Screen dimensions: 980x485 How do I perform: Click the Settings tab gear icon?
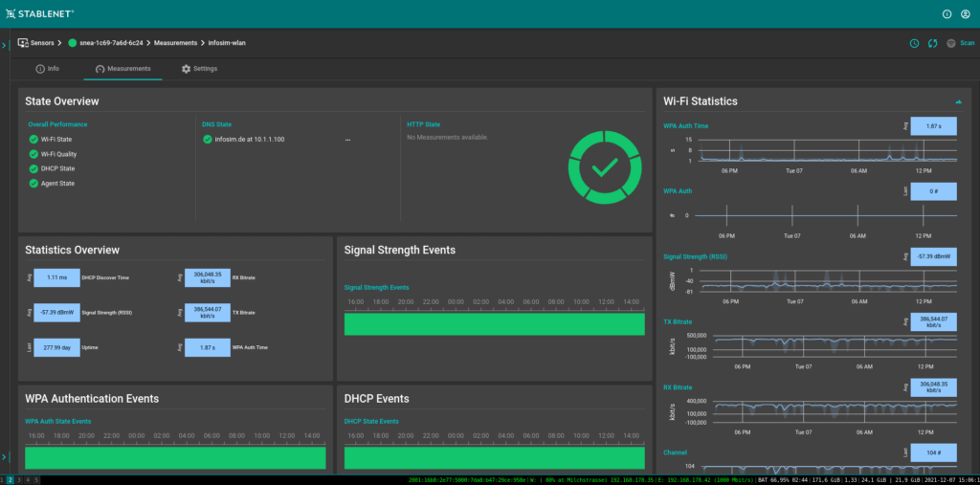186,69
